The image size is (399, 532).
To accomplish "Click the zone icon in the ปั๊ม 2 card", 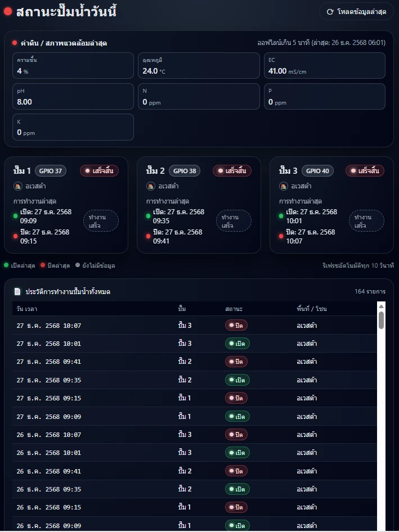I will click(x=150, y=186).
